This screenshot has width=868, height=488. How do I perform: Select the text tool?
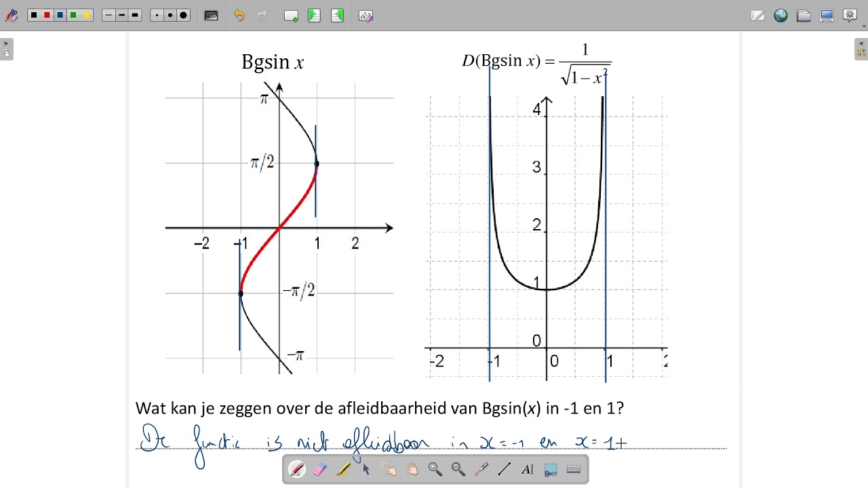coord(528,469)
